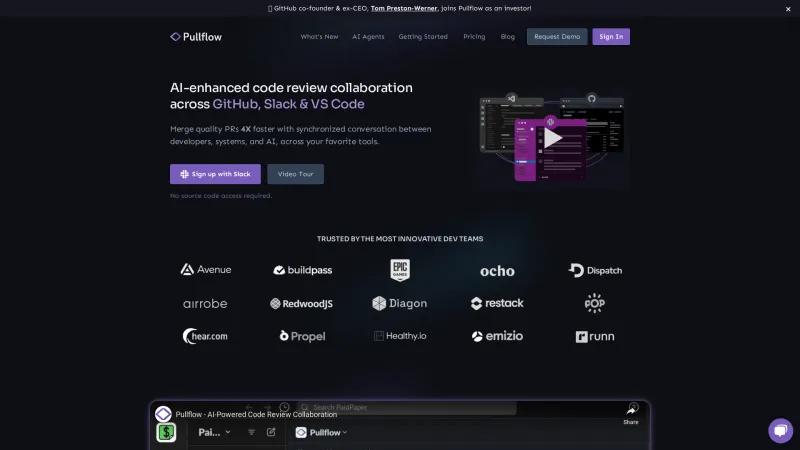
Task: Open the Tom Preston-Werner announcement link
Action: tap(404, 8)
